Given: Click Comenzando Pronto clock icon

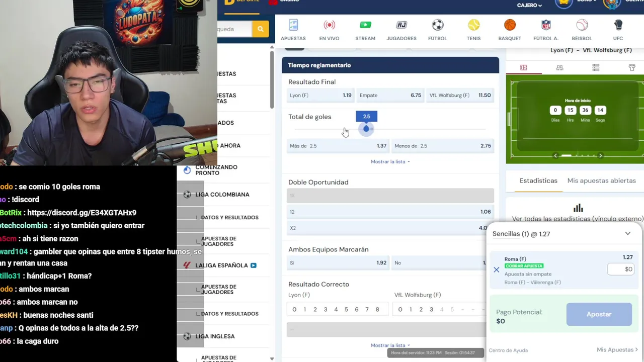Looking at the screenshot, I should click(x=187, y=170).
